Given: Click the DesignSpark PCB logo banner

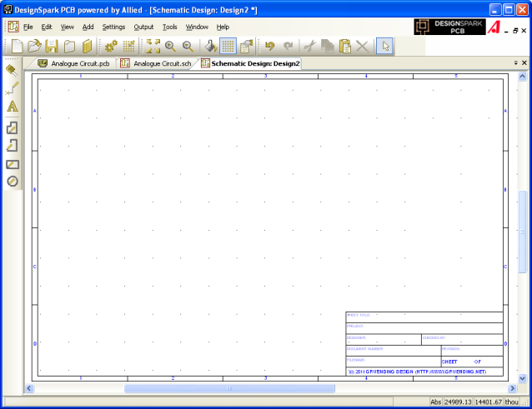Looking at the screenshot, I should (449, 27).
